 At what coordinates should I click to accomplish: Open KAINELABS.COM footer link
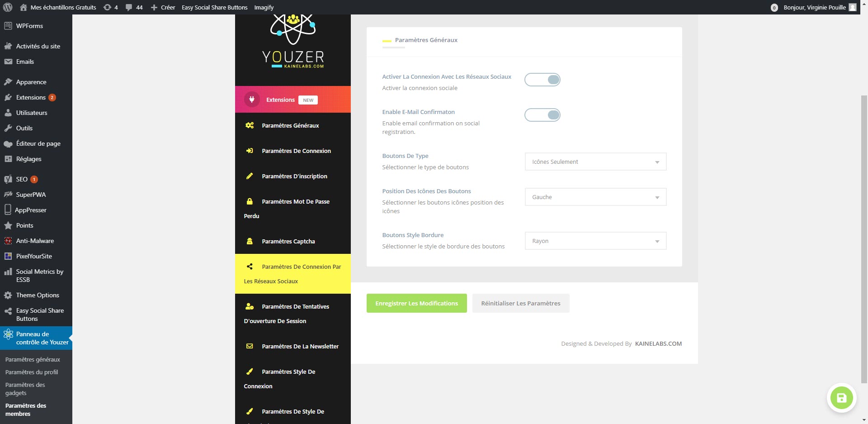tap(658, 343)
